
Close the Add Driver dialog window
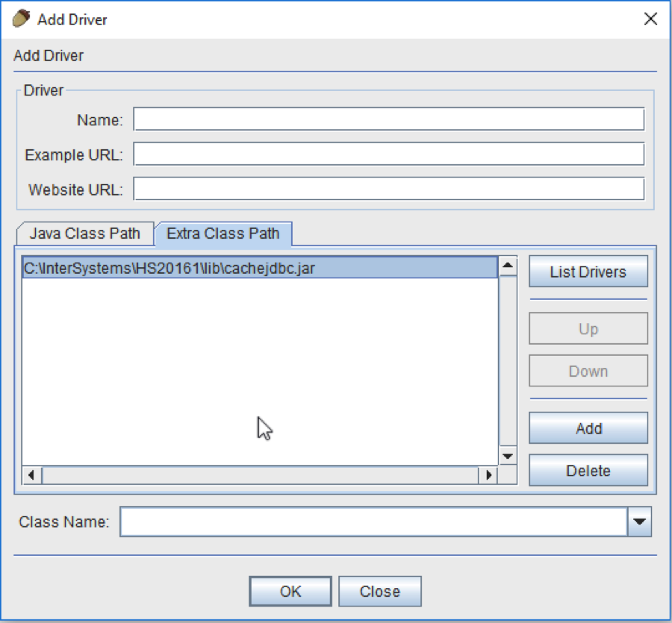(x=650, y=19)
